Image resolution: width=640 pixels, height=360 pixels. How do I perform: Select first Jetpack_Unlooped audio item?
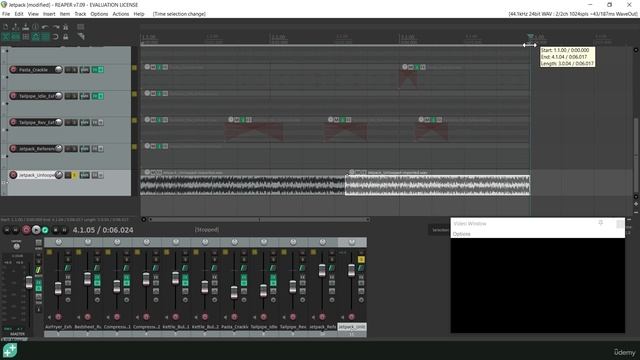pos(242,185)
